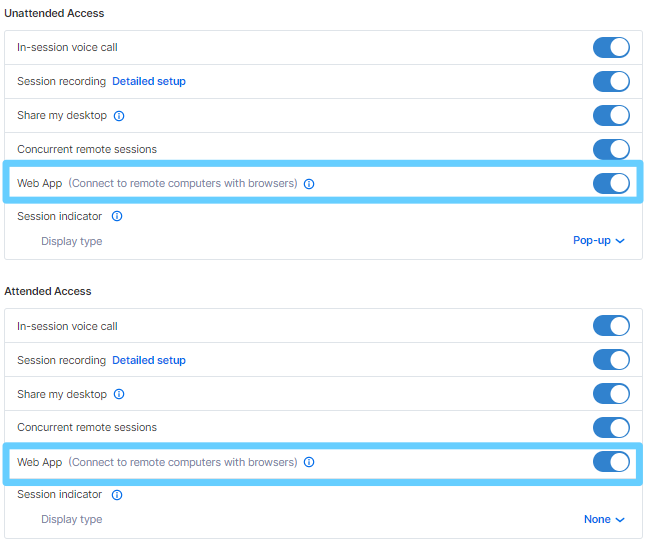Click Display type label under Attended Access

tap(71, 519)
